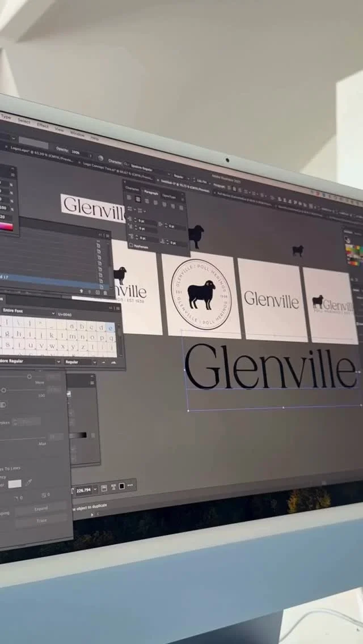Select the Paragraph tab in the floating panel
The image size is (363, 644).
pos(151,192)
